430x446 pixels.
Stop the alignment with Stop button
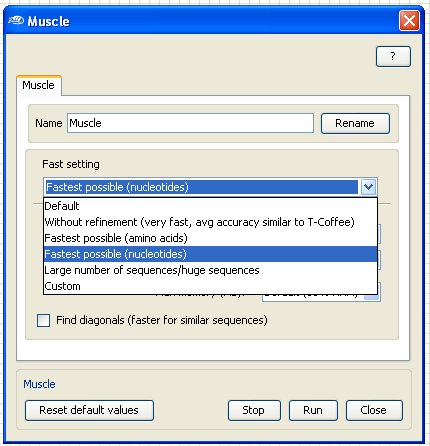click(x=254, y=410)
